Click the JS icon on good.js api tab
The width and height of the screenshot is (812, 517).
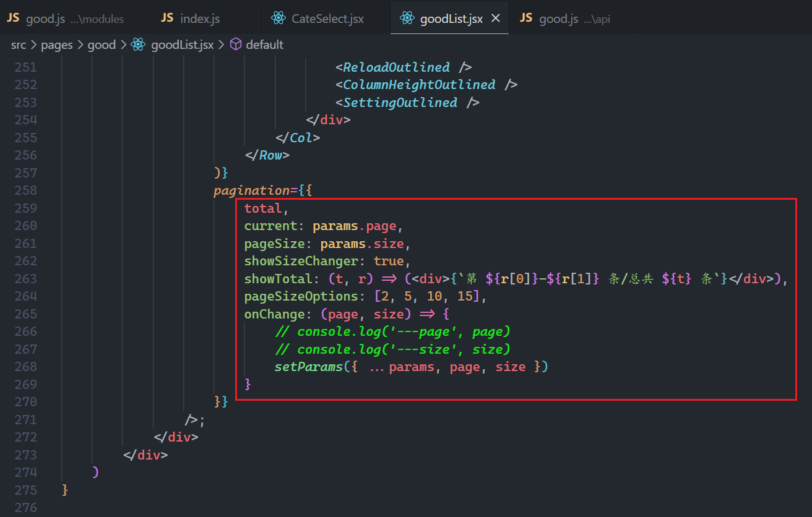[526, 19]
